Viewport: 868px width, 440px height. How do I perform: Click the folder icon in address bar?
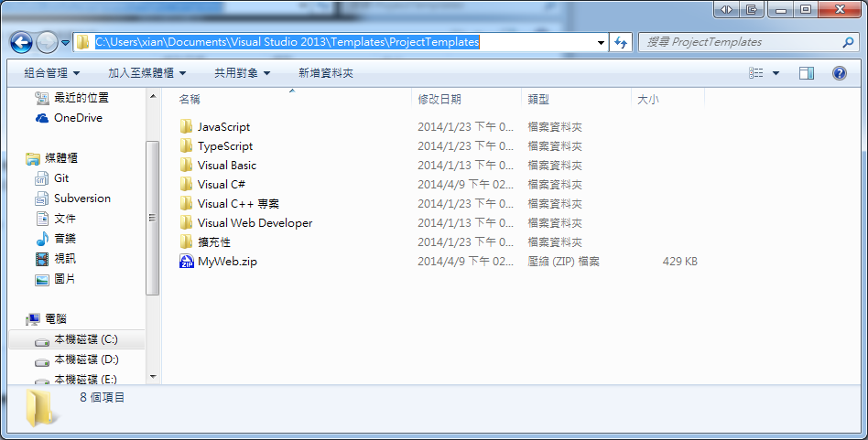82,42
